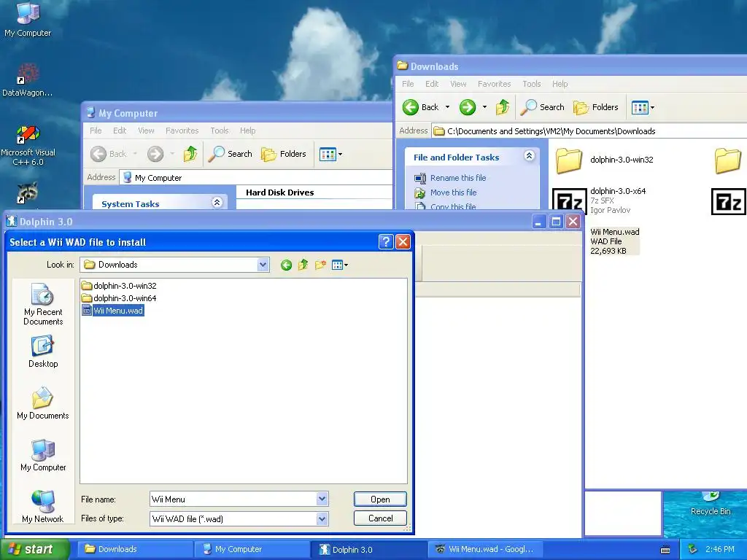
Task: Select My Documents in places bar
Action: 43,403
